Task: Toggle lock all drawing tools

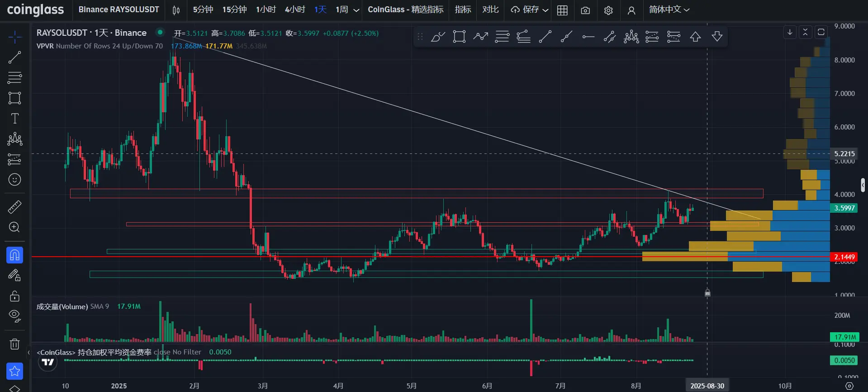Action: pyautogui.click(x=14, y=296)
